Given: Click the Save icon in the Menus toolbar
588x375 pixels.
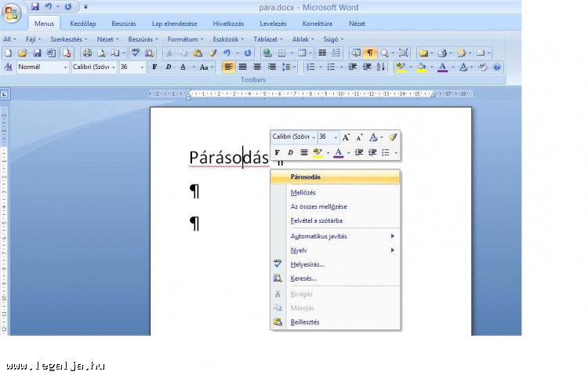Looking at the screenshot, I should point(37,53).
